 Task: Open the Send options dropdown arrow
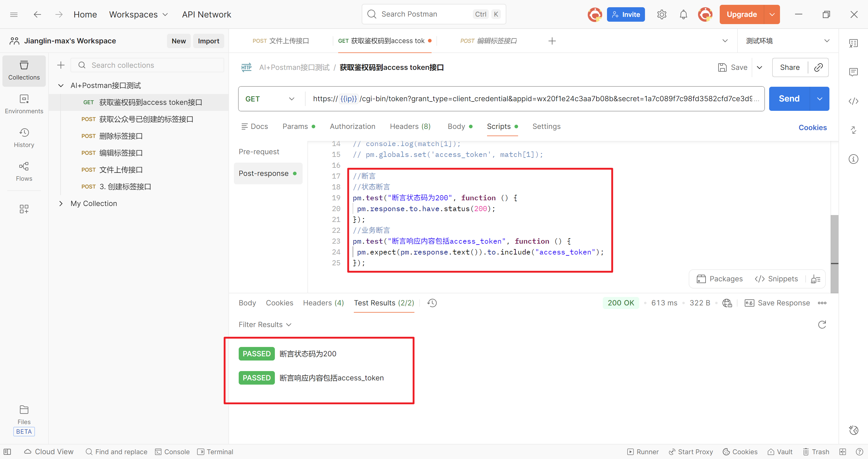pos(819,99)
